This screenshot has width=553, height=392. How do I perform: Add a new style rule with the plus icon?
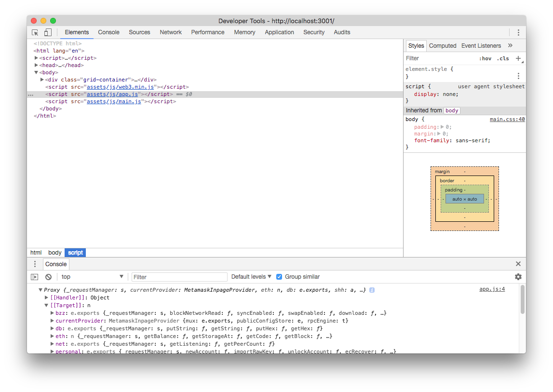pos(518,58)
